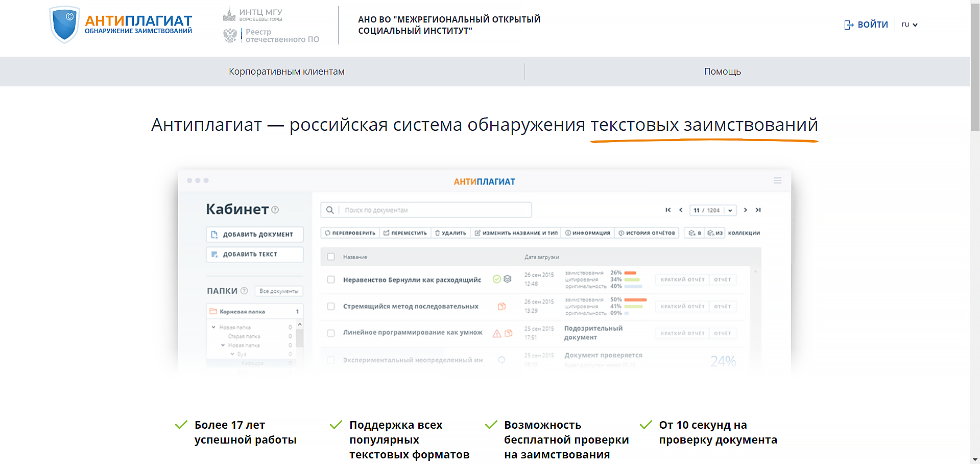Click the 26% заимствования orange bar

(x=630, y=273)
